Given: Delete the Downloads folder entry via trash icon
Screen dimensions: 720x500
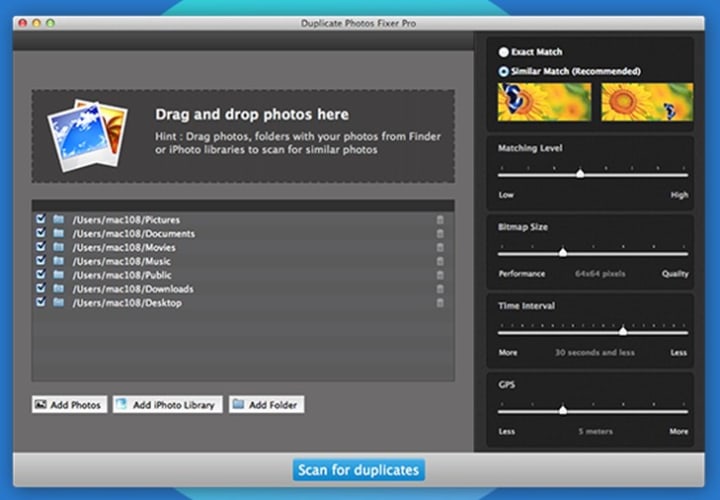Looking at the screenshot, I should [x=440, y=289].
